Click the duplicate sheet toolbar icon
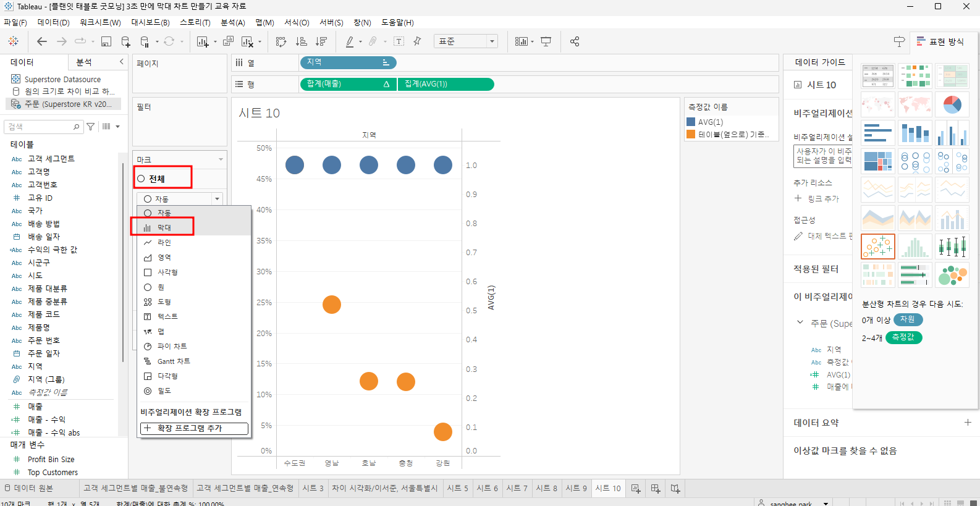This screenshot has width=980, height=506. click(228, 41)
